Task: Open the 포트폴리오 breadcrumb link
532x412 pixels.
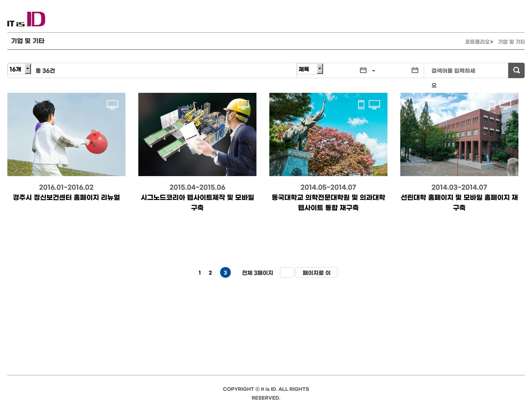Action: pyautogui.click(x=478, y=42)
